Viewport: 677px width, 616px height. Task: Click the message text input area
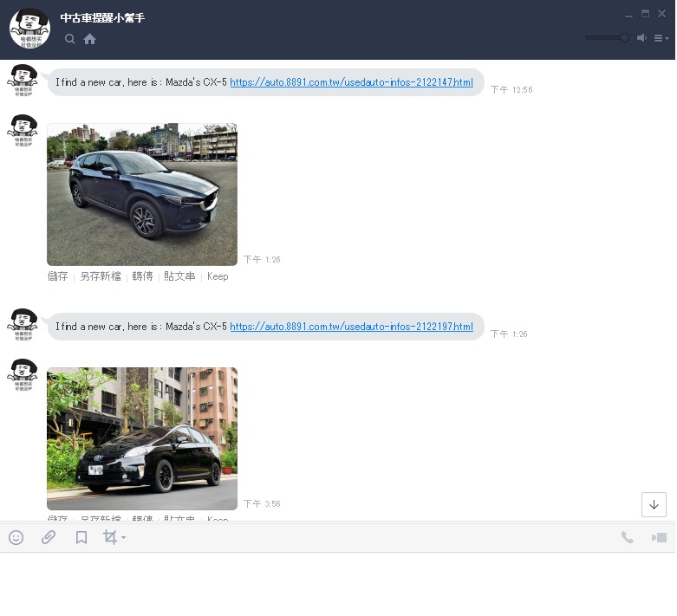(x=338, y=584)
